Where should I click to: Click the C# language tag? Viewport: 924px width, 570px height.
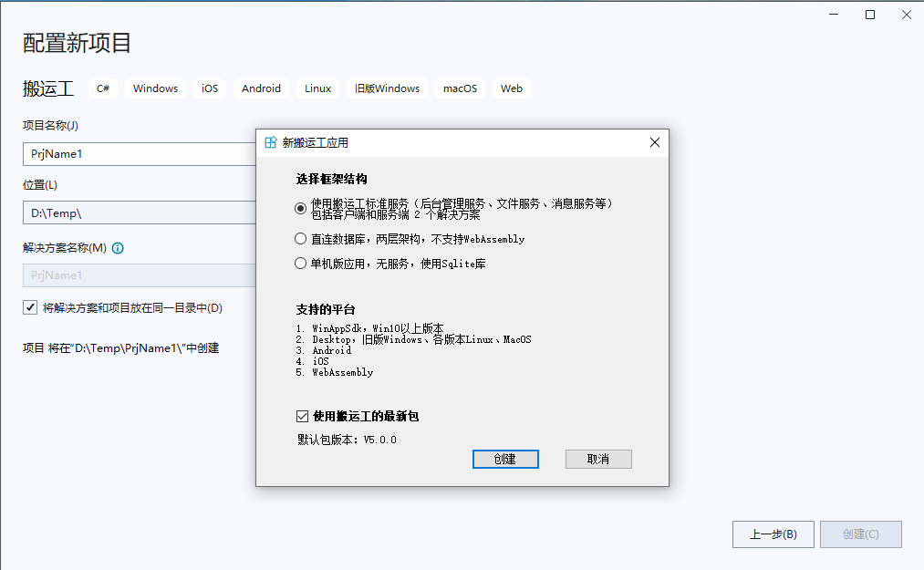(x=103, y=88)
